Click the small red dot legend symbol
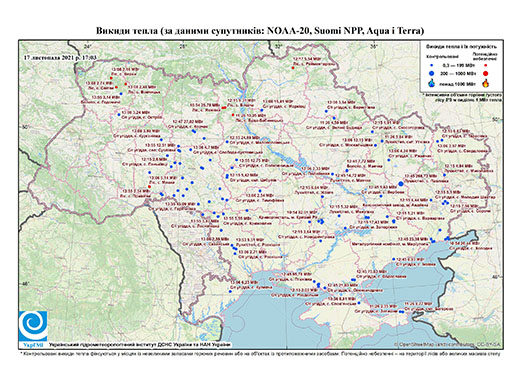The image size is (520, 368). [485, 66]
